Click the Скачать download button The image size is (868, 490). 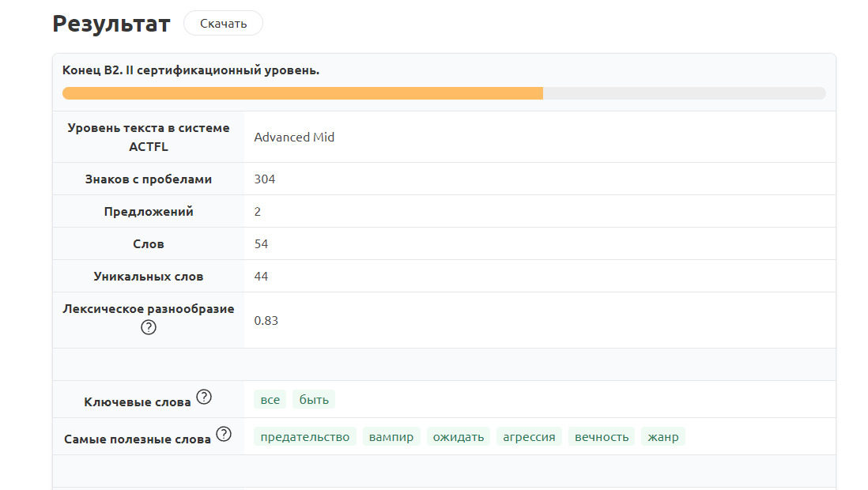223,24
